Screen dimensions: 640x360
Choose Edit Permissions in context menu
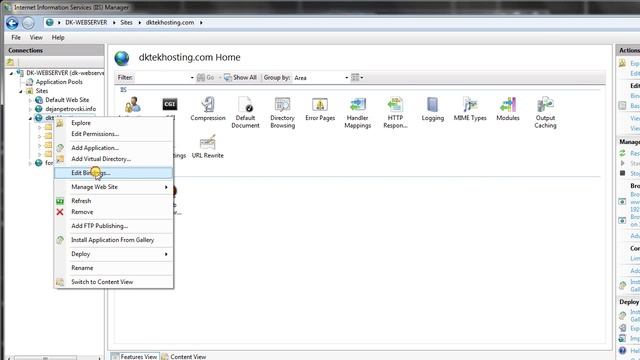click(x=114, y=134)
